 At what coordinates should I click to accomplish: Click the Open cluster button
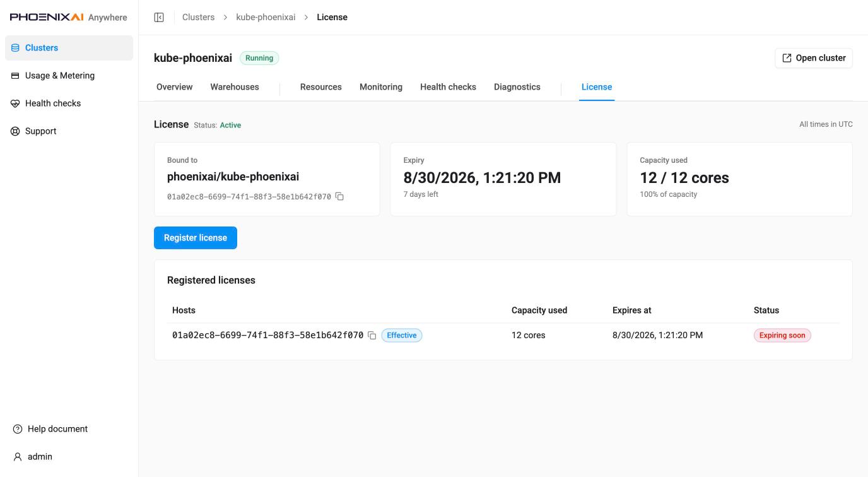pos(814,58)
